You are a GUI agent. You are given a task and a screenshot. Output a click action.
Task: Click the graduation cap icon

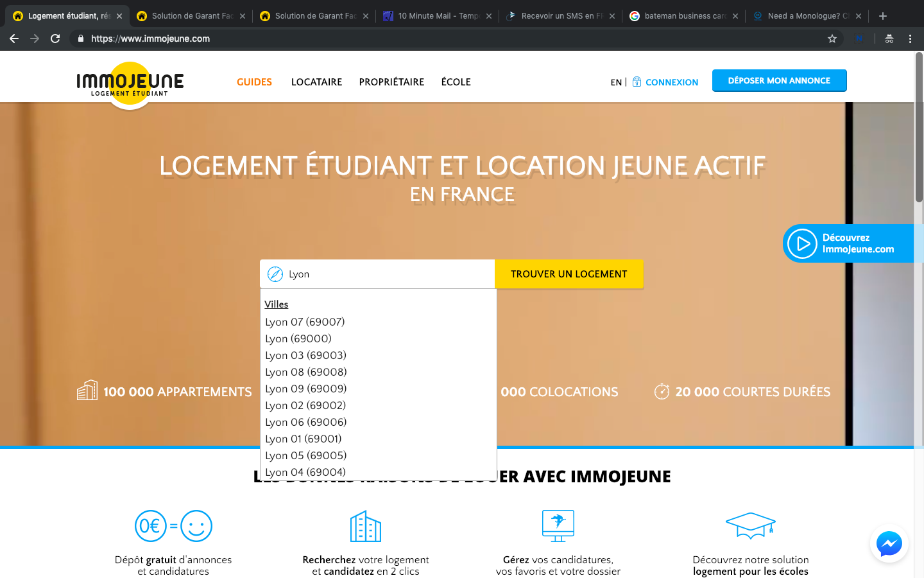click(751, 525)
